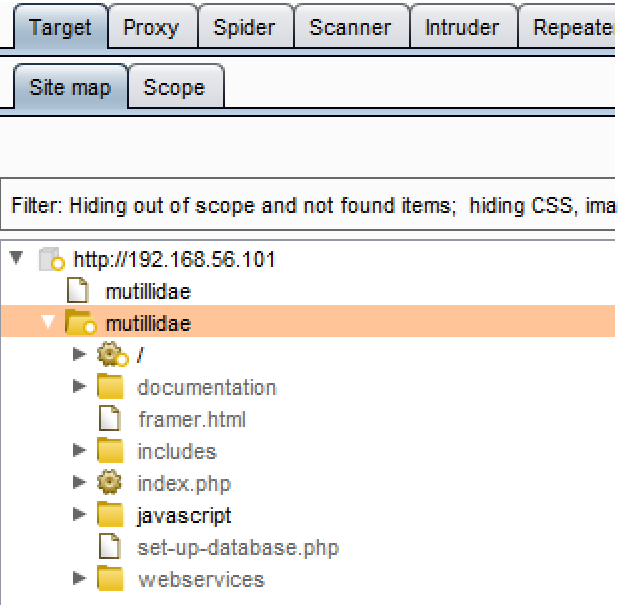Switch to the Proxy tab
The image size is (618, 608).
[x=150, y=27]
